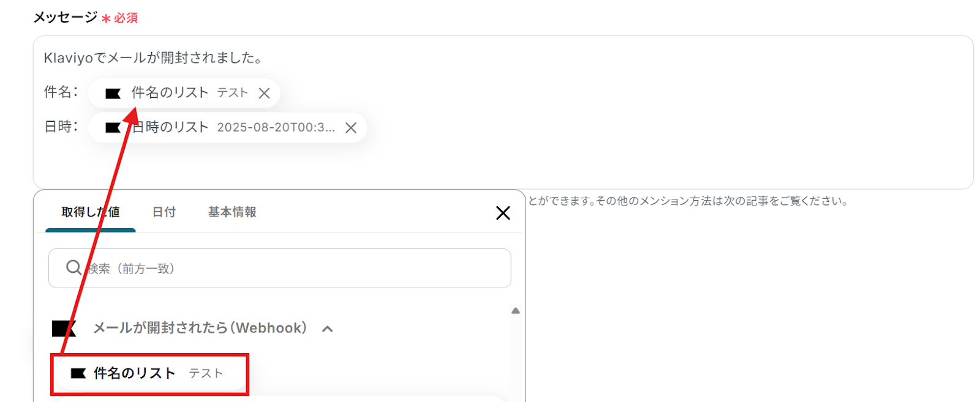Select the 件名のリスト chip in message box
This screenshot has width=980, height=402.
(170, 93)
